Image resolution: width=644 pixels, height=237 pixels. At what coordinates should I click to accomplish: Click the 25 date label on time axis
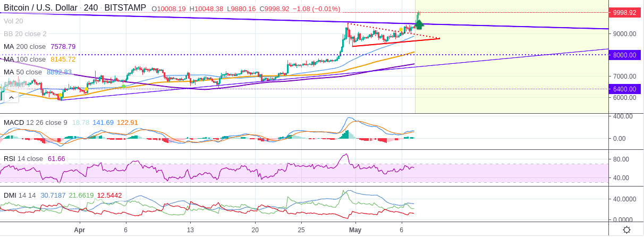point(301,230)
